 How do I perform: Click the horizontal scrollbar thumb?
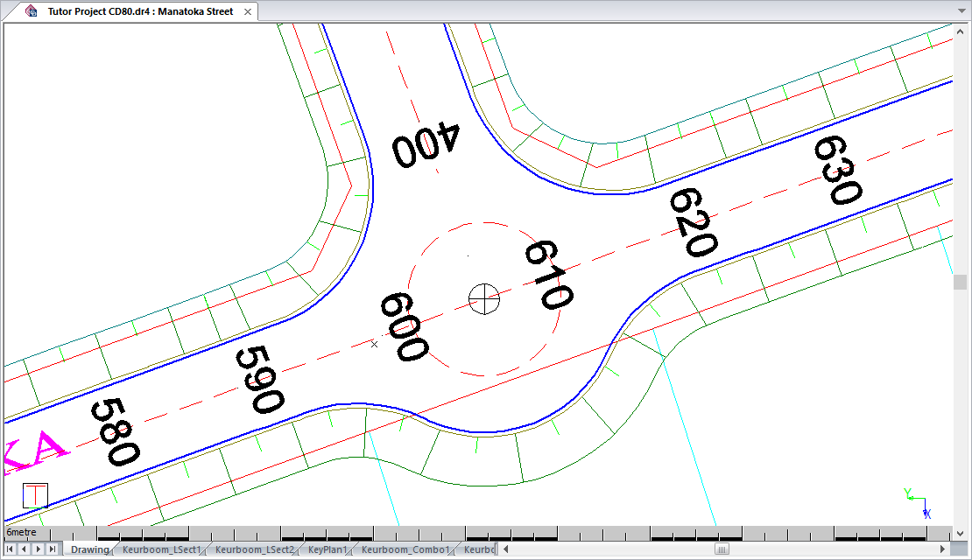[x=722, y=549]
